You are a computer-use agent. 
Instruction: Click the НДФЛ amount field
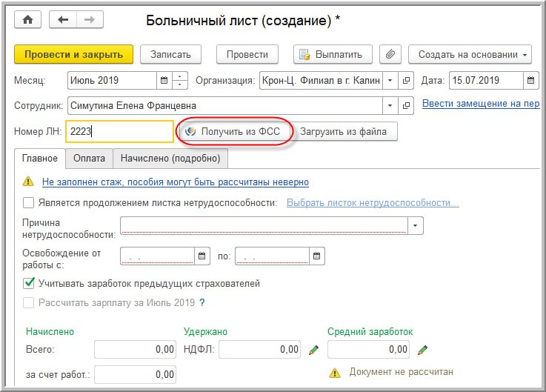[260, 350]
